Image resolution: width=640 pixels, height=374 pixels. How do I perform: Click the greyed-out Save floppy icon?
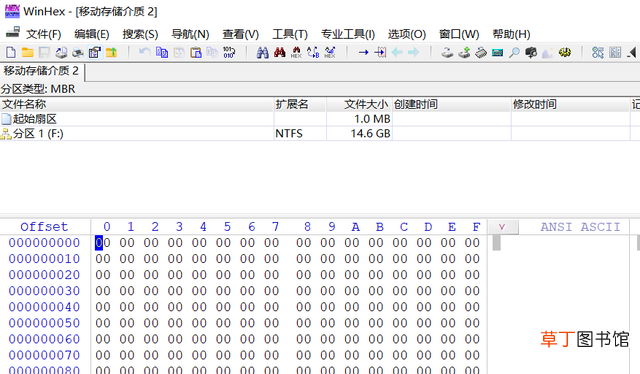(44, 52)
